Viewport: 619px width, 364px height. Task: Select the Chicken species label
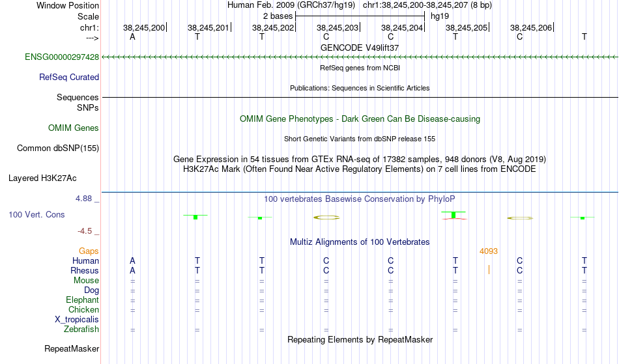(83, 310)
